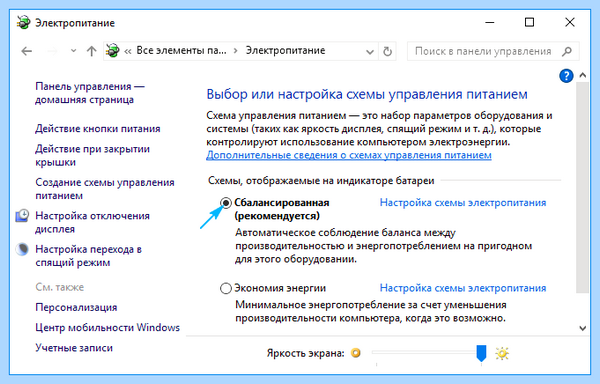Viewport: 600px width, 384px height.
Task: Open Действие при закрытии крышки
Action: point(92,155)
